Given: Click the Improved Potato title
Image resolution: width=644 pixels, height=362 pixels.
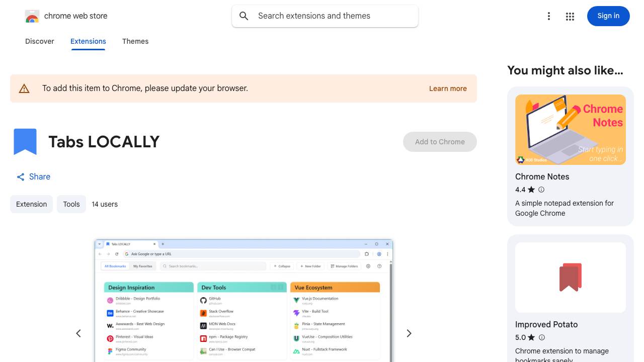Looking at the screenshot, I should (546, 324).
